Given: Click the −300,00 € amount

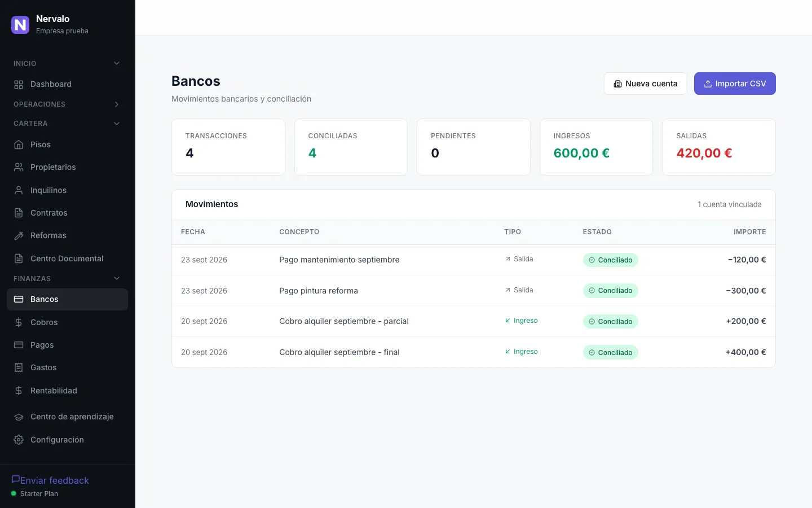Looking at the screenshot, I should pyautogui.click(x=746, y=291).
